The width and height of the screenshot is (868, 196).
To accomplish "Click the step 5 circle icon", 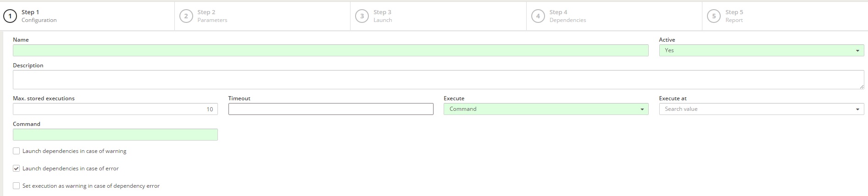I will (x=714, y=16).
